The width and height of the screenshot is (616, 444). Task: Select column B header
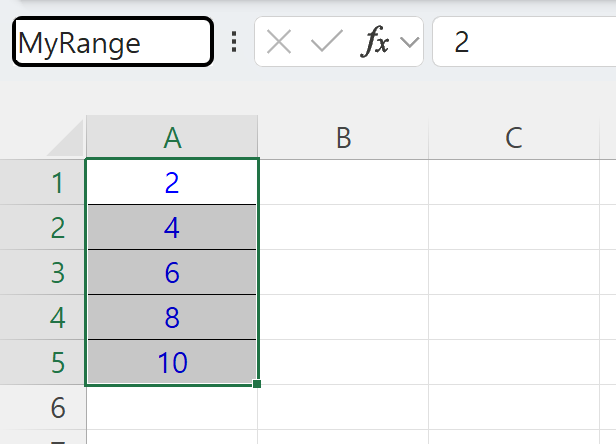[343, 138]
